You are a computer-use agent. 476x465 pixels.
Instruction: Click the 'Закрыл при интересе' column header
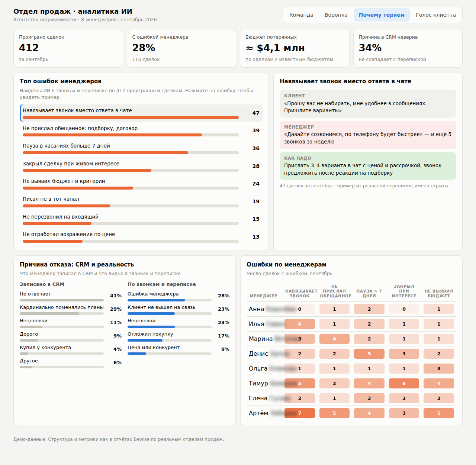404,291
